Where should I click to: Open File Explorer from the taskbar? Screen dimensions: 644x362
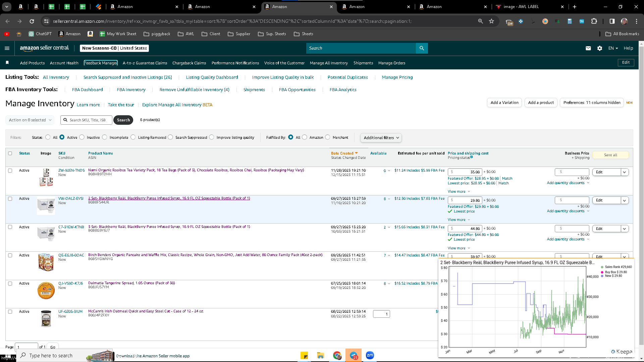tap(321, 355)
